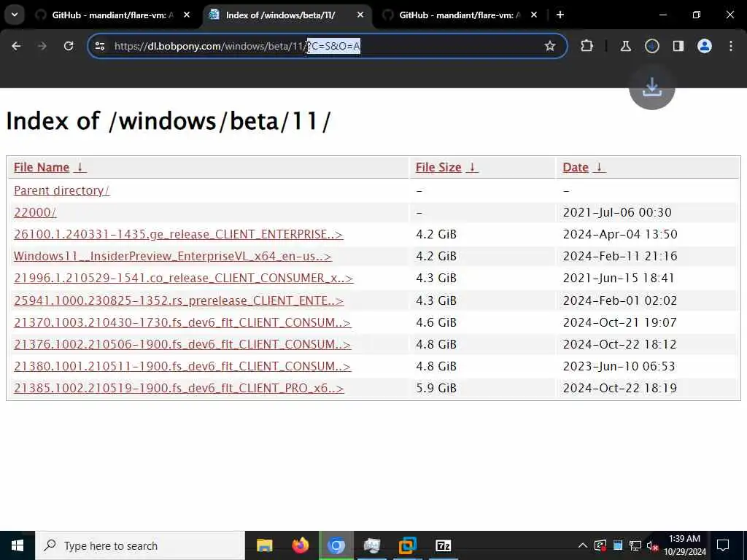Download 21380.1001.210511-1900.fs_dev6_flt file
Viewport: 747px width, 560px height.
point(182,366)
